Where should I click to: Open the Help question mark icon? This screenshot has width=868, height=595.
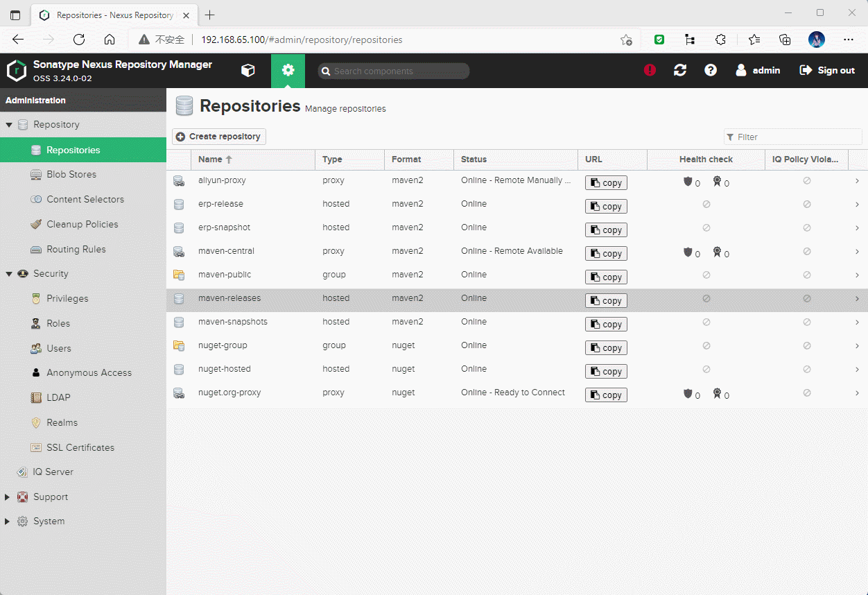(x=711, y=70)
